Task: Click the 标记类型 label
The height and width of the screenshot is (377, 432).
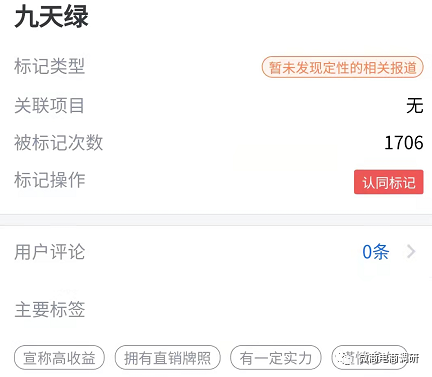Action: pyautogui.click(x=50, y=66)
